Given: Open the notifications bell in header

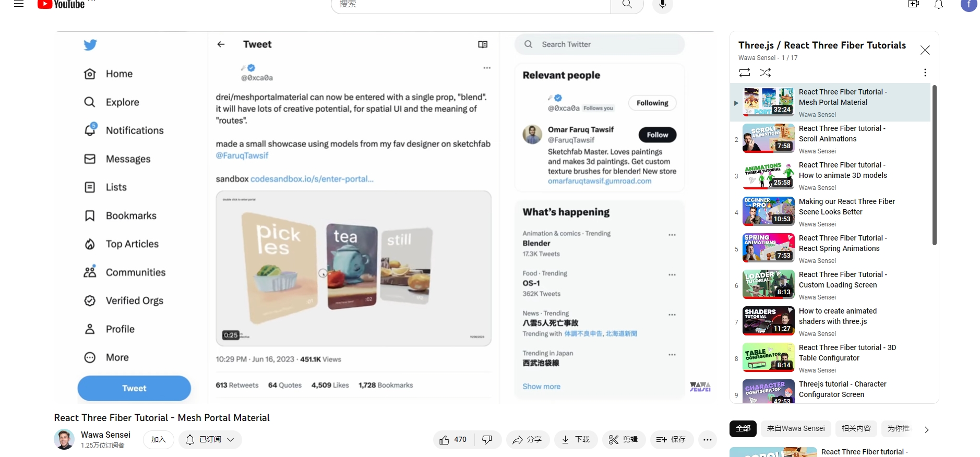Looking at the screenshot, I should pyautogui.click(x=939, y=5).
